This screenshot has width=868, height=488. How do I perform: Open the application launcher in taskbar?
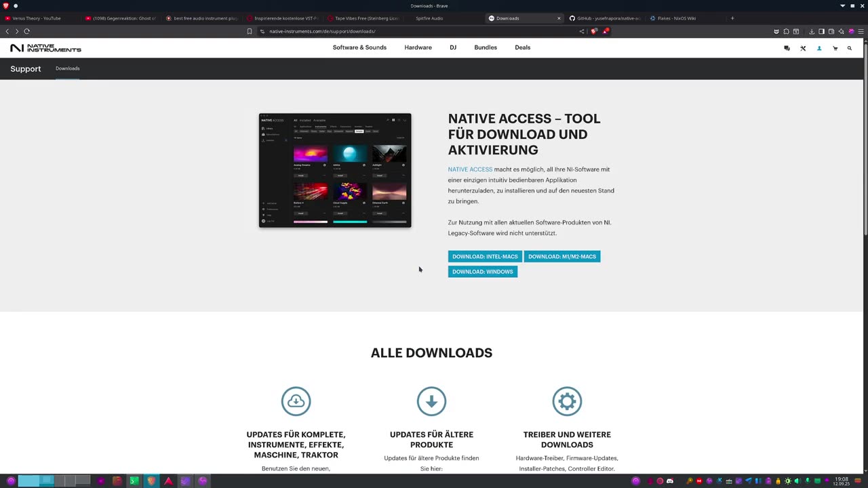[10, 481]
